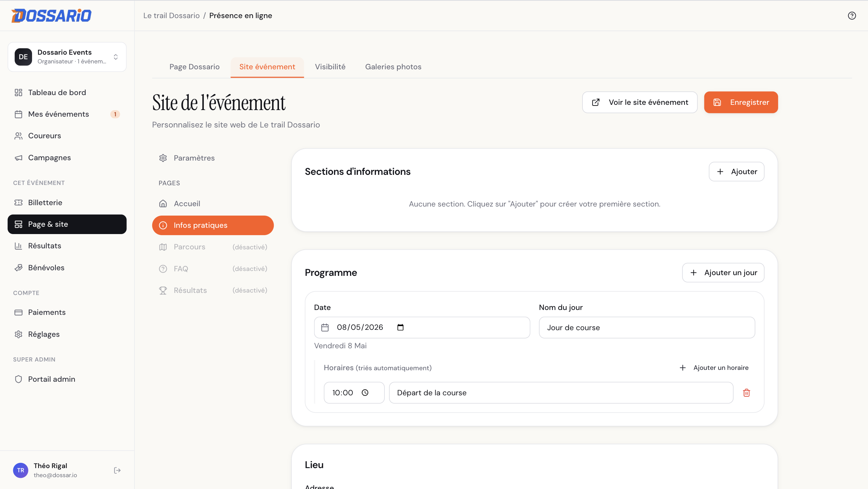This screenshot has width=868, height=489.
Task: Click the theo@dossar.io email text
Action: [x=55, y=475]
